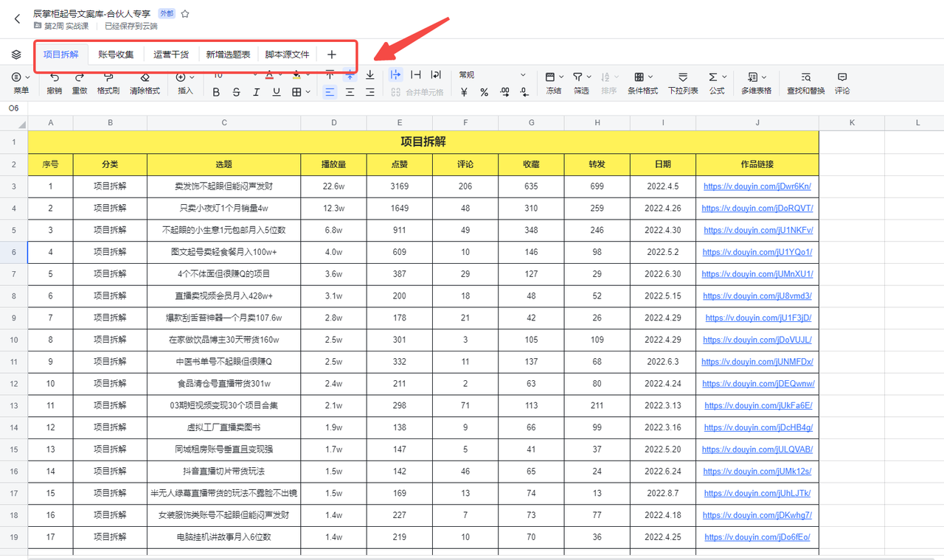Viewport: 944px width, 560px height.
Task: Increase decimal places
Action: (504, 92)
